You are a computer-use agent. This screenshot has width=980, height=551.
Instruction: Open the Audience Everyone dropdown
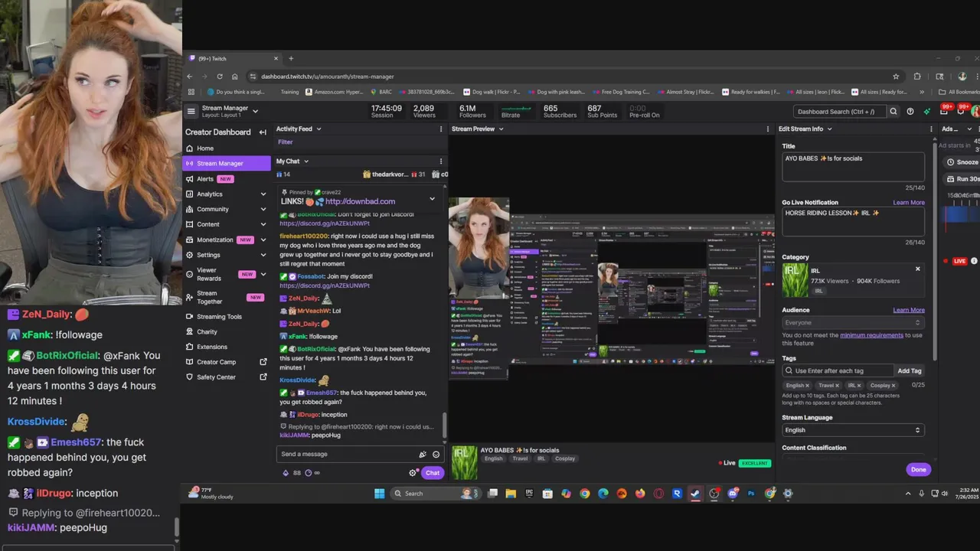click(x=853, y=323)
